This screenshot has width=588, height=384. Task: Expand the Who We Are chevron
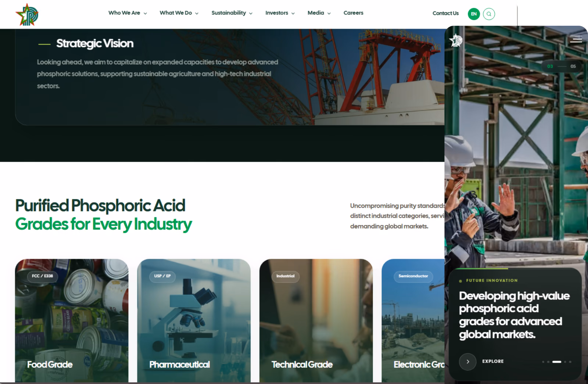click(145, 13)
